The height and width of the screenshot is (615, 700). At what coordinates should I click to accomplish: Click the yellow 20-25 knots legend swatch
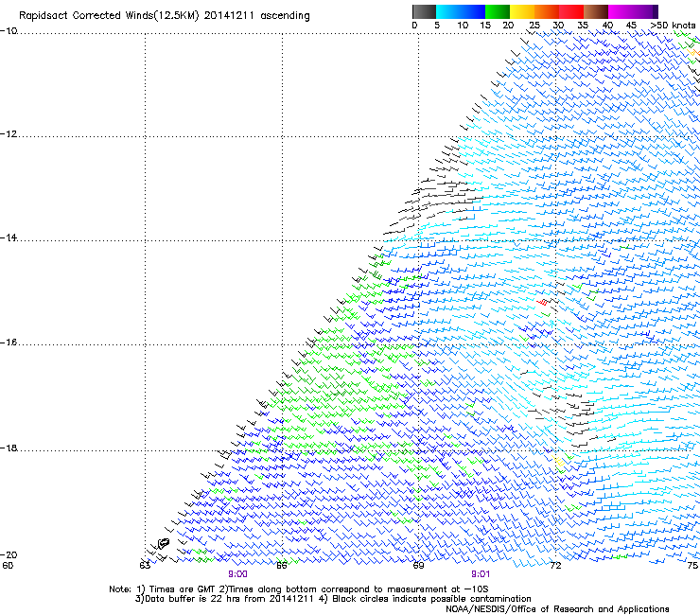[x=522, y=11]
